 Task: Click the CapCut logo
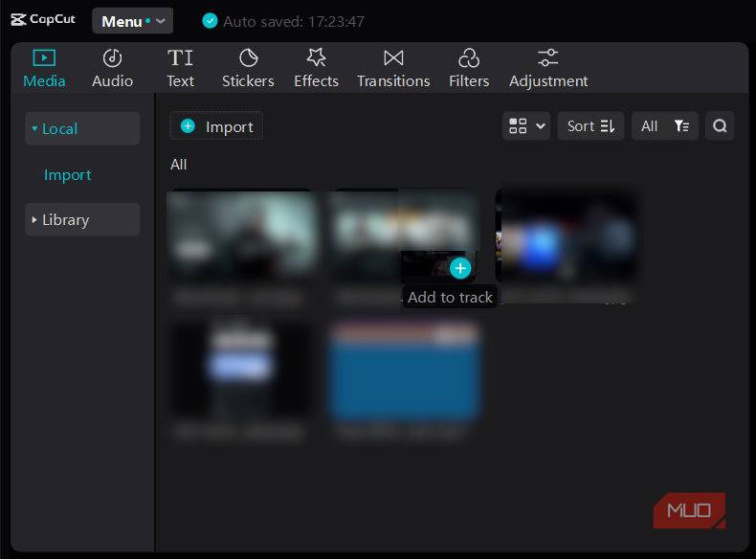[x=43, y=19]
